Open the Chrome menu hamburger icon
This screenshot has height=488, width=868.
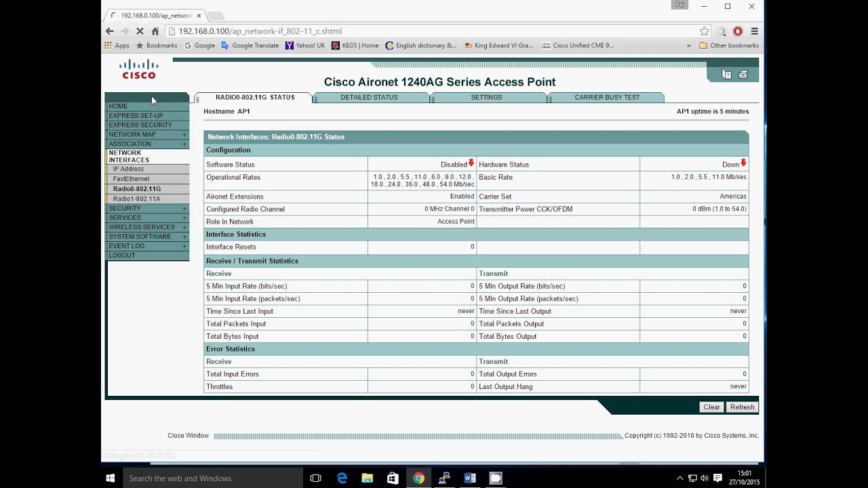click(754, 31)
